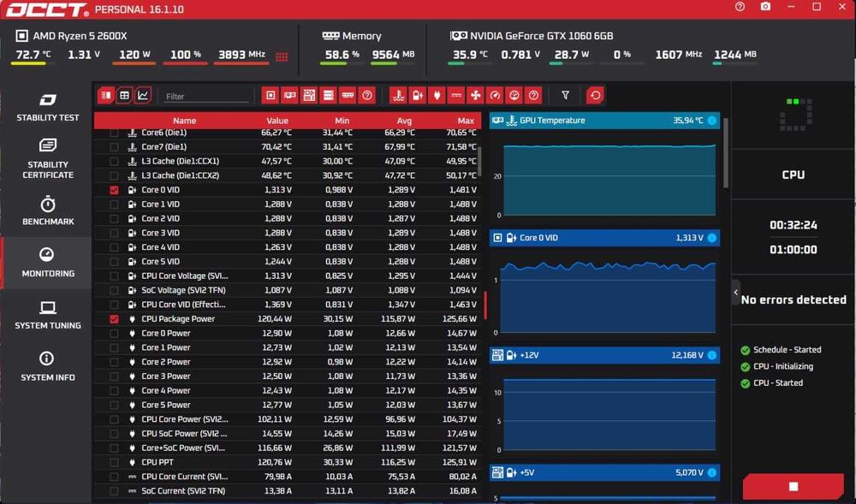Open info for Core 0 VID graph

tap(712, 238)
